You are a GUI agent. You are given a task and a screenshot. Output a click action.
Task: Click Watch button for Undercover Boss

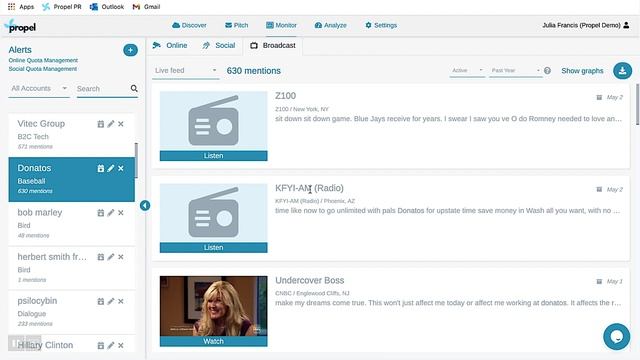coord(213,341)
